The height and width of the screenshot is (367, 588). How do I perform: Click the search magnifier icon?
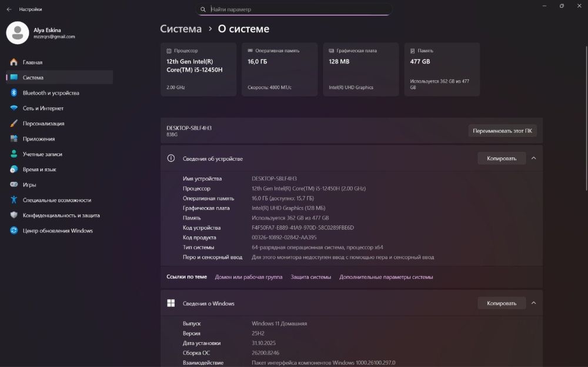pos(203,9)
